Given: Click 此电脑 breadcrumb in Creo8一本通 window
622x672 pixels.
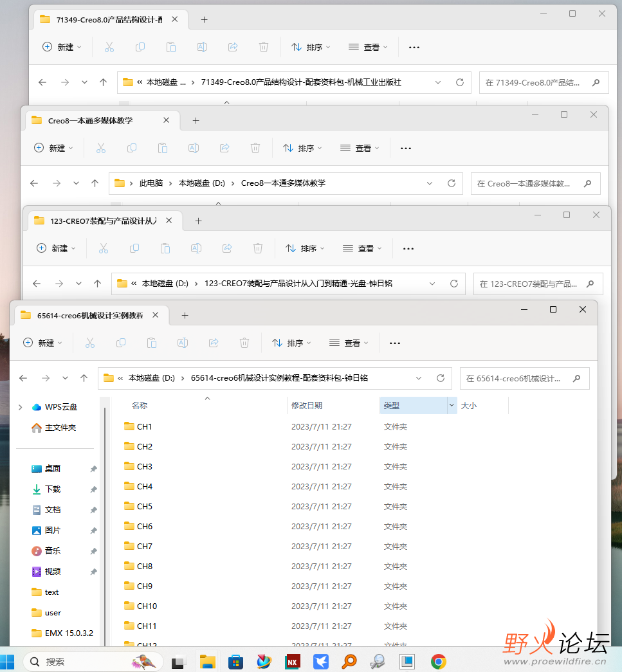Looking at the screenshot, I should tap(151, 183).
